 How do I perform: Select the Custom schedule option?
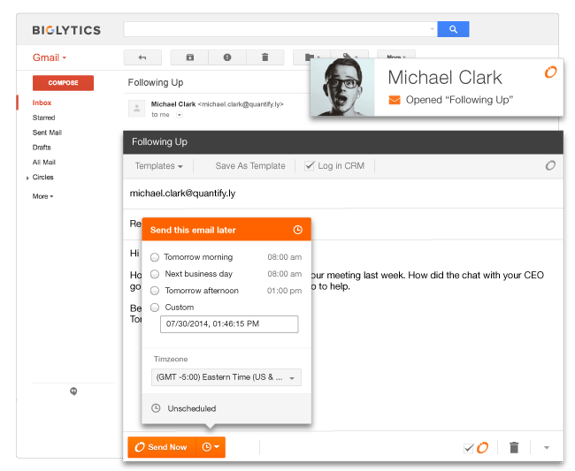click(155, 307)
